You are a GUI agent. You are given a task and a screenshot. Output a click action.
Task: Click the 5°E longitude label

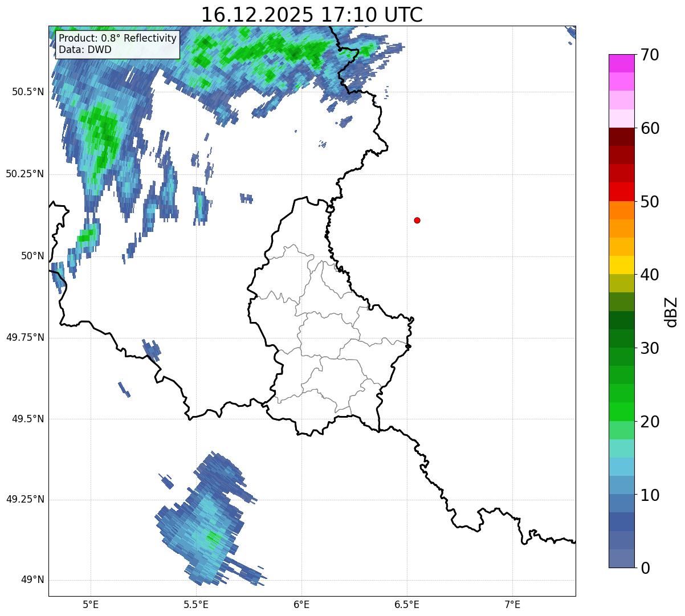pos(91,604)
